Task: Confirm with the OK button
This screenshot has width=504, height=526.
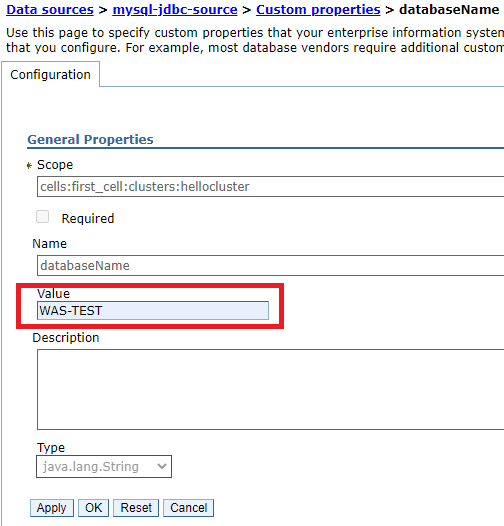Action: point(93,508)
